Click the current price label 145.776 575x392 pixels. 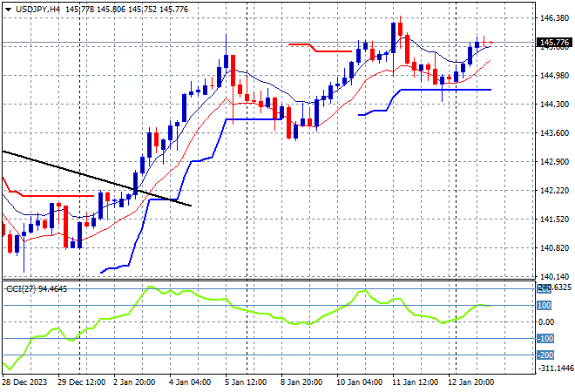tap(554, 43)
